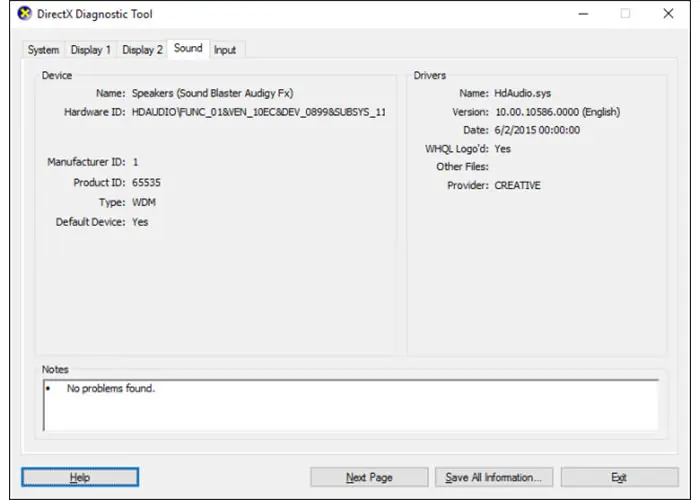Viewport: 700px width, 500px height.
Task: Select the Hardware ID value starting HDAUDIO
Action: click(258, 112)
